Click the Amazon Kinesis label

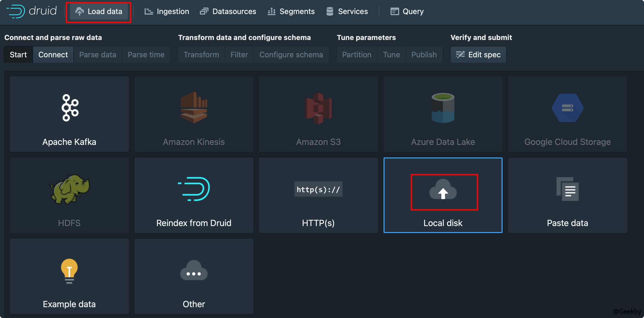click(x=194, y=142)
